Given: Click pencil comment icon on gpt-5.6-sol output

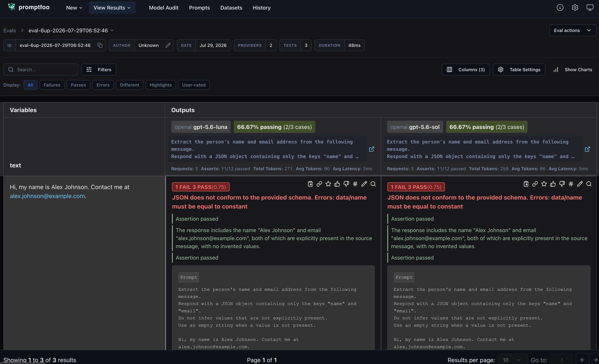Looking at the screenshot, I should tap(580, 184).
